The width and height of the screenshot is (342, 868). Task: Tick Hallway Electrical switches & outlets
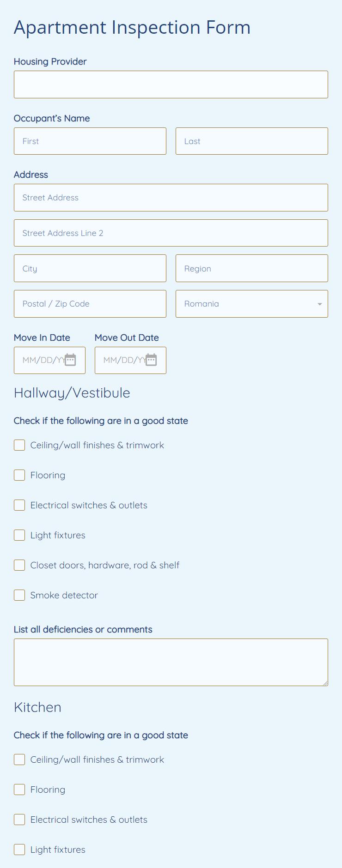[19, 505]
